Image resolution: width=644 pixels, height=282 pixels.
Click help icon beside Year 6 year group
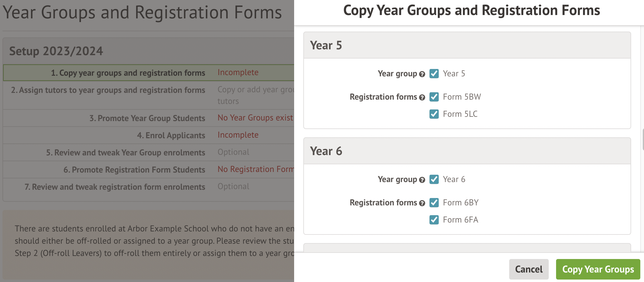pos(422,180)
